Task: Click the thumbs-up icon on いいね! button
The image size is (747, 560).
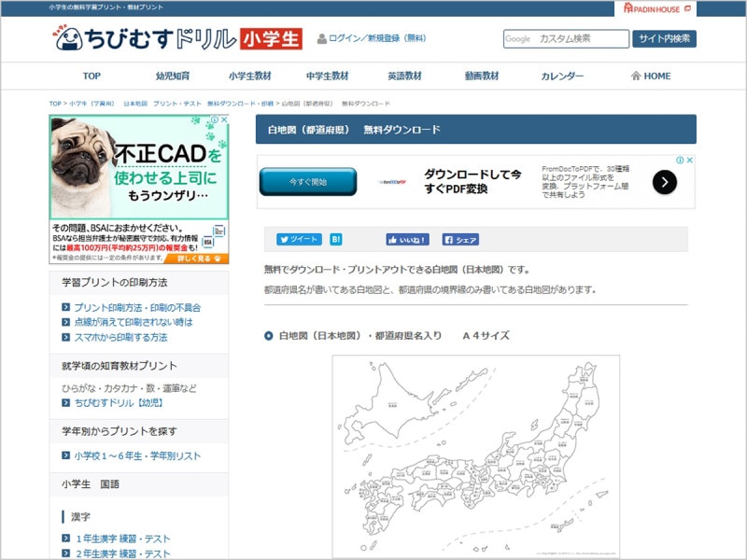Action: click(x=395, y=240)
